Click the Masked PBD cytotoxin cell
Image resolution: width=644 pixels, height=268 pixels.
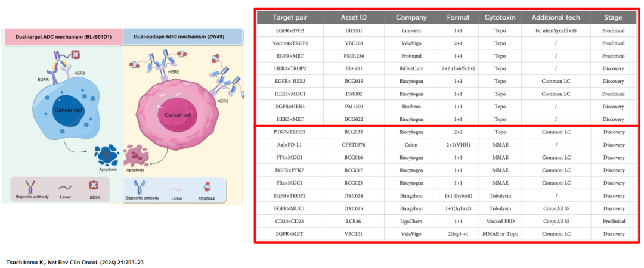point(500,221)
